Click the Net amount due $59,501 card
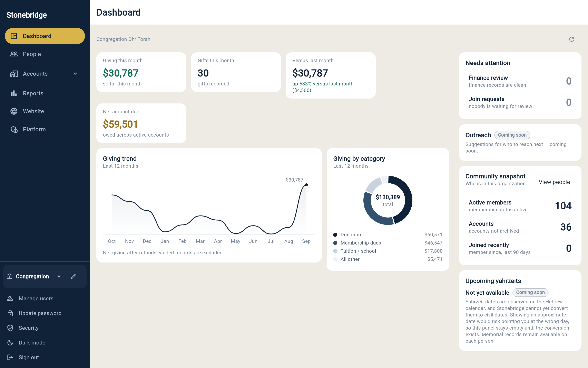 (141, 123)
